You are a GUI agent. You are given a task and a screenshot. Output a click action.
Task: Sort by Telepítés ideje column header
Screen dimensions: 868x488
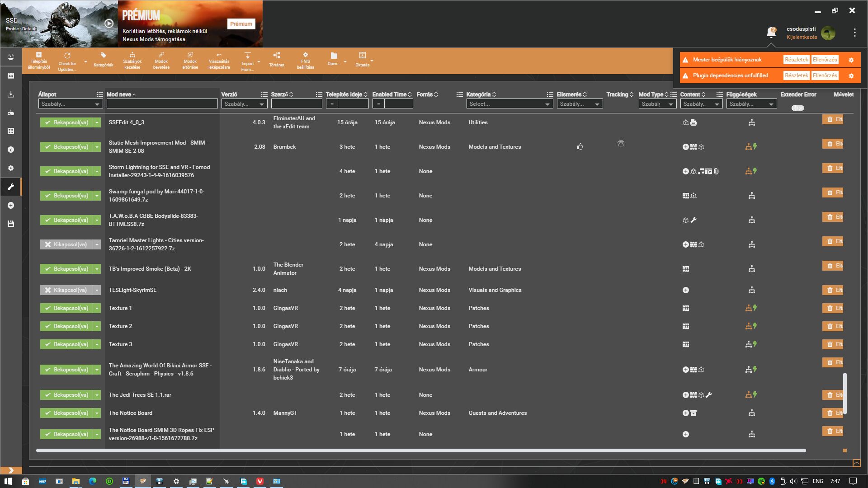tap(347, 94)
